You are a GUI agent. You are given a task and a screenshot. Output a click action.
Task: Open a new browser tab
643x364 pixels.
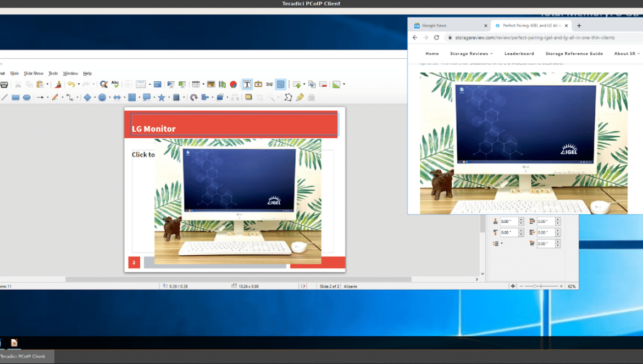(x=579, y=25)
